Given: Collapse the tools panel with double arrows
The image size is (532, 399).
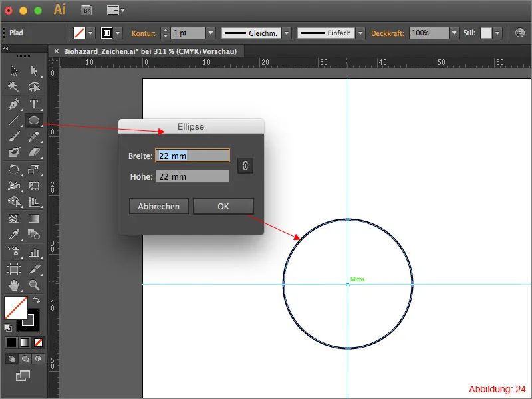Looking at the screenshot, I should [6, 49].
